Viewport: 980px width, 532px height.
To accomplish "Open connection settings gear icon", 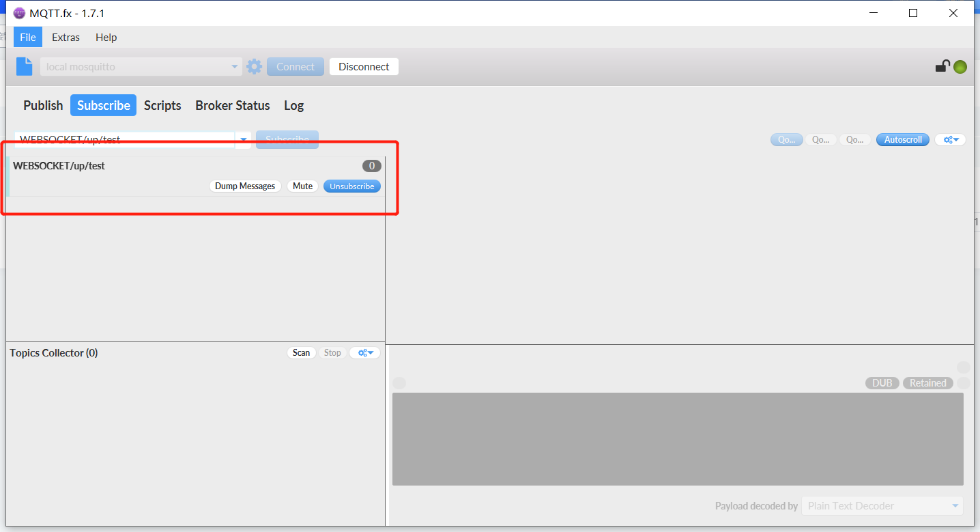I will pos(254,66).
